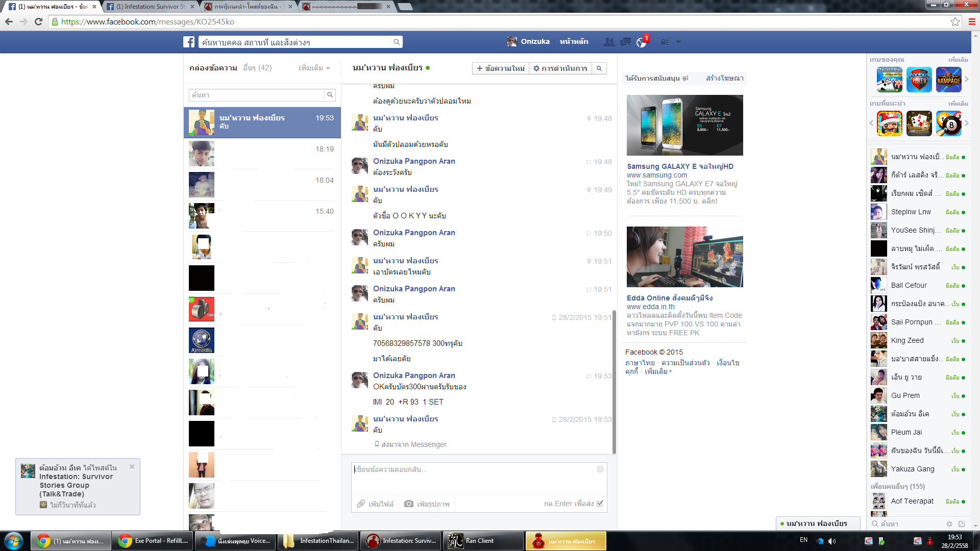The image size is (980, 551).
Task: Open the messages icon in top bar
Action: (x=625, y=42)
